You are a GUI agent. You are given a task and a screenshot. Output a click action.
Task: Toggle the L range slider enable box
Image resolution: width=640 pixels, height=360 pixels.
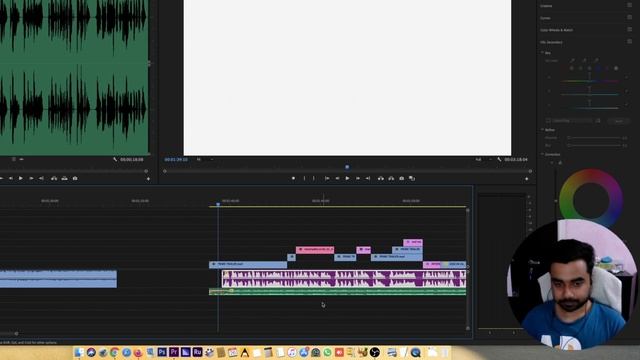tap(628, 104)
